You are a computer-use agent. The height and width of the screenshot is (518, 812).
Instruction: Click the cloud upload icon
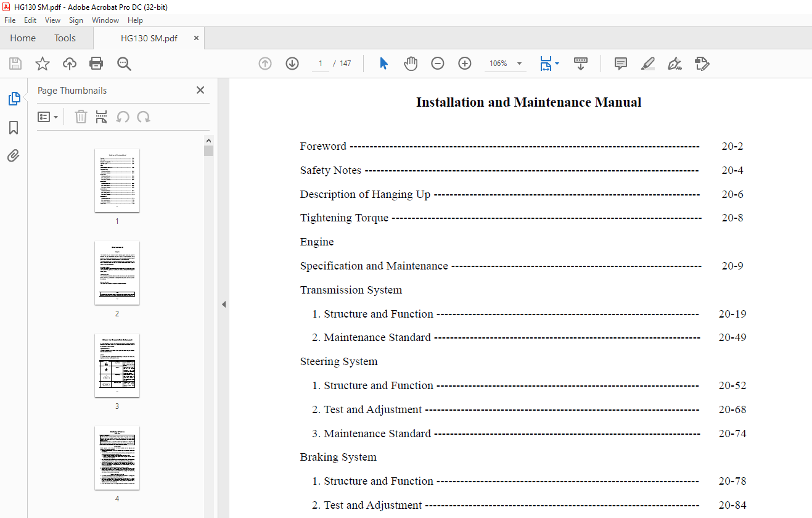70,64
